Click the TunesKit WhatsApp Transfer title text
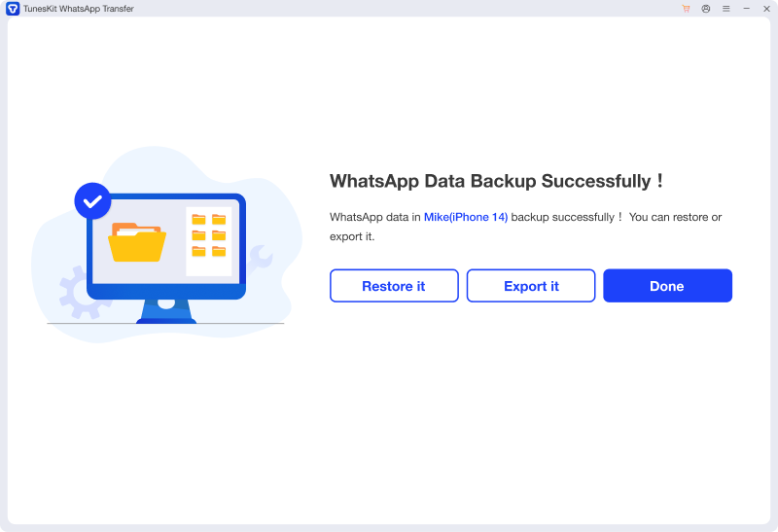778x532 pixels. point(78,9)
